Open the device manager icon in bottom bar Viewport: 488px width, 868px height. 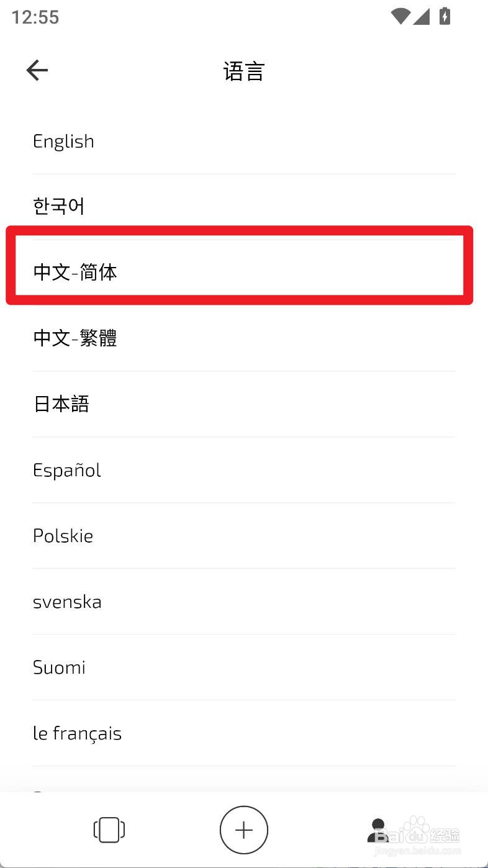coord(108,830)
